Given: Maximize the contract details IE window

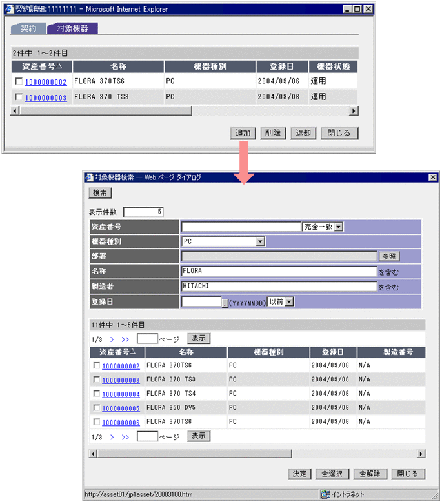Looking at the screenshot, I should pyautogui.click(x=357, y=9).
